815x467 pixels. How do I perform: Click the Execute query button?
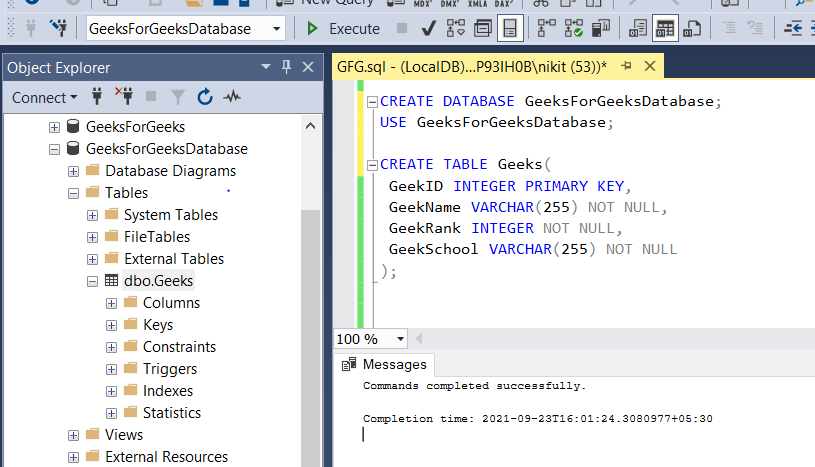point(343,29)
